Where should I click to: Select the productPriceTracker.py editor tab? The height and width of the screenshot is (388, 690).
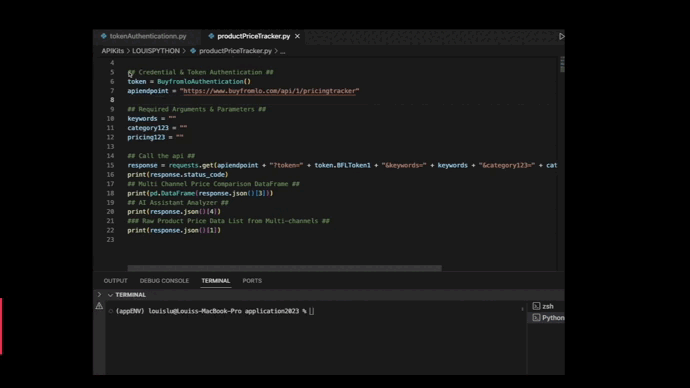tap(253, 36)
